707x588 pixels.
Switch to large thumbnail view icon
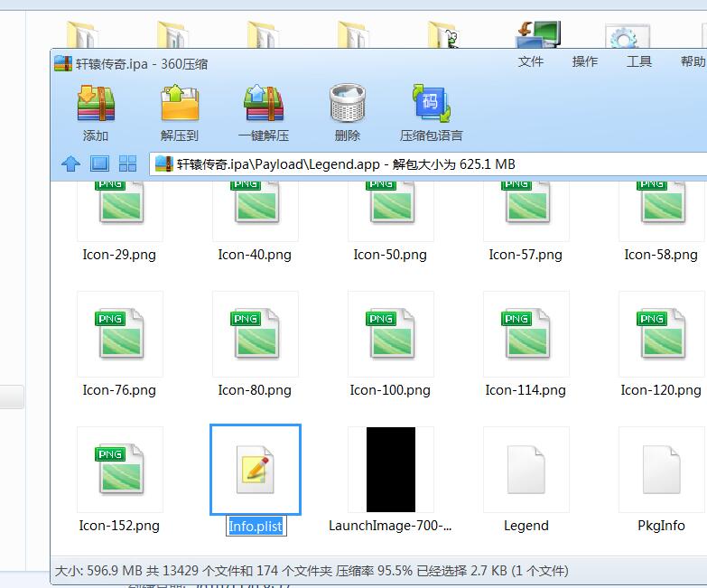tap(99, 163)
